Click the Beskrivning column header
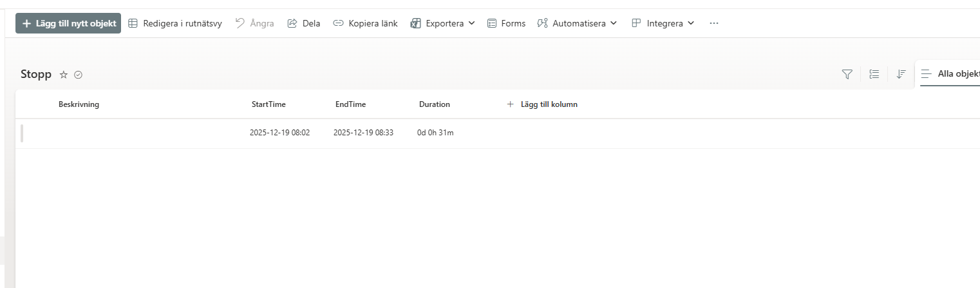Viewport: 980px width, 288px height. pyautogui.click(x=79, y=104)
